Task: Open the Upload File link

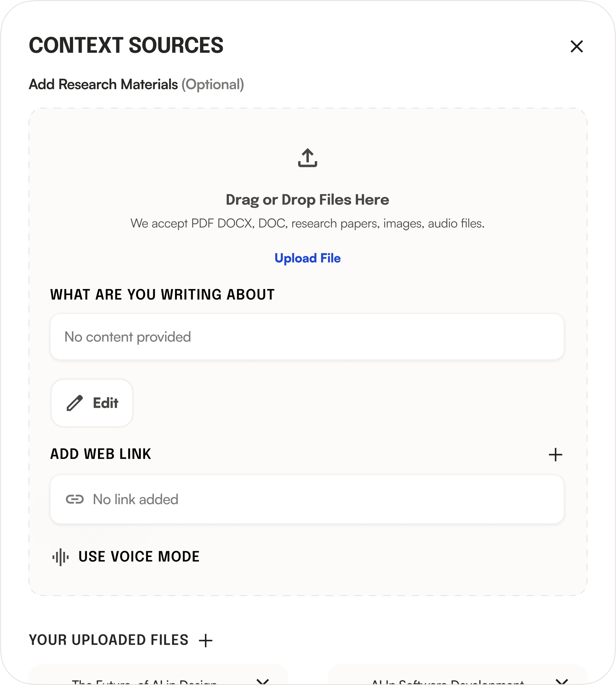Action: 308,258
